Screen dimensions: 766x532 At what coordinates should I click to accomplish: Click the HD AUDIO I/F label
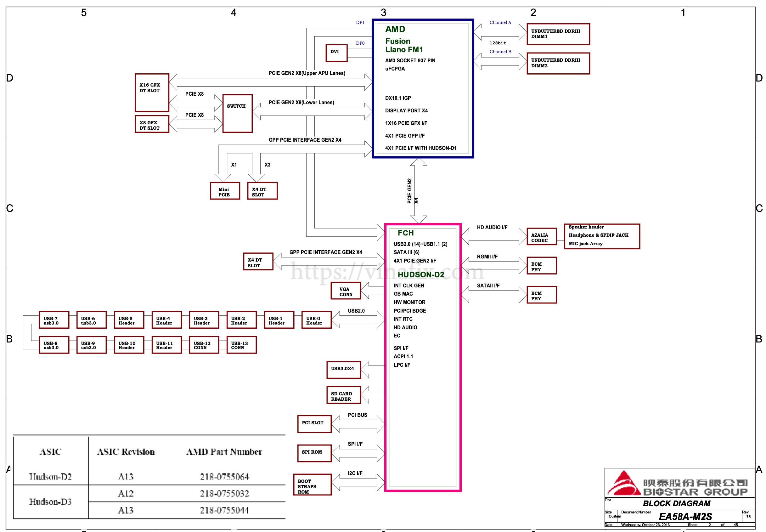(492, 227)
